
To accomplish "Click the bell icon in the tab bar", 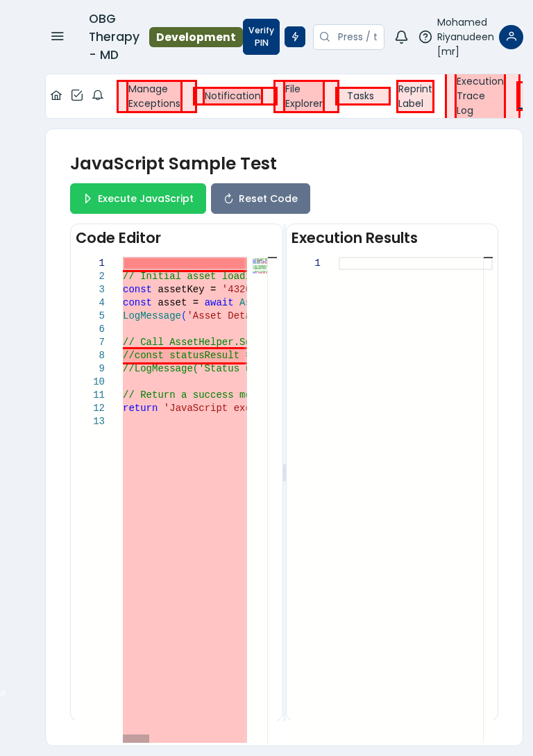I will click(98, 96).
